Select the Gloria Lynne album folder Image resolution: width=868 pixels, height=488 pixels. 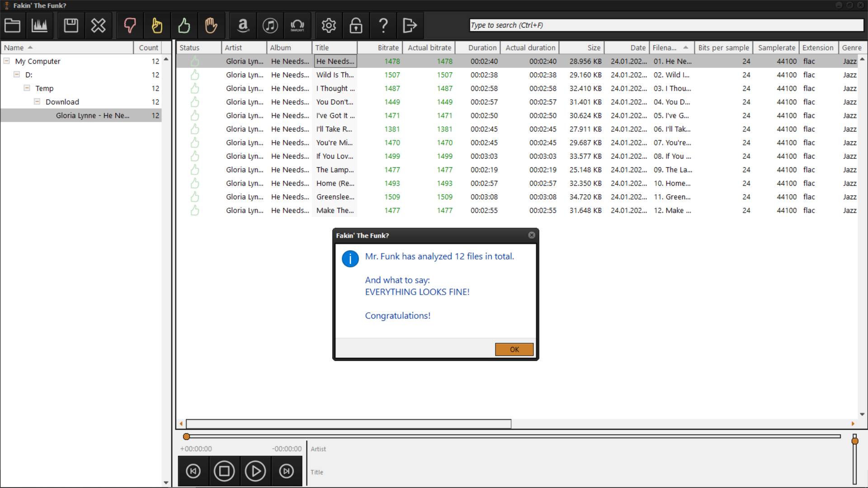pyautogui.click(x=92, y=116)
